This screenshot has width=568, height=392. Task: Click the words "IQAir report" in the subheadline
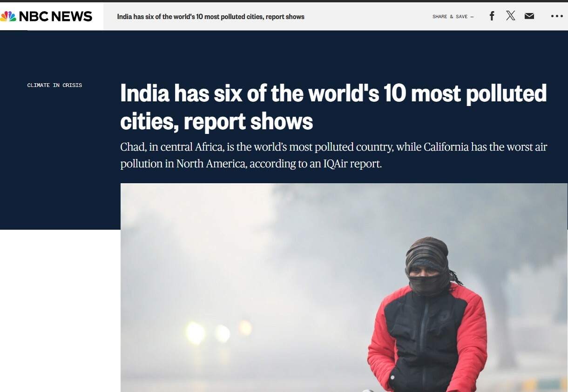(352, 164)
